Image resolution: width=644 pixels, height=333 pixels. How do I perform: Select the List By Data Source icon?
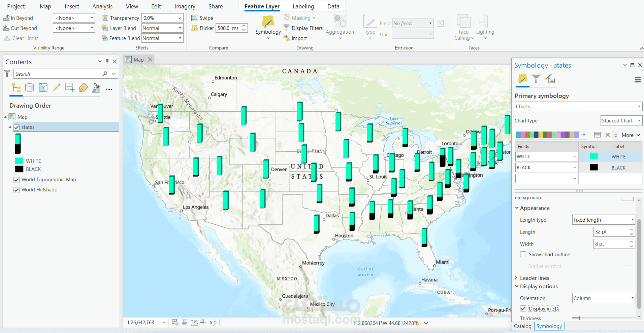pyautogui.click(x=30, y=87)
